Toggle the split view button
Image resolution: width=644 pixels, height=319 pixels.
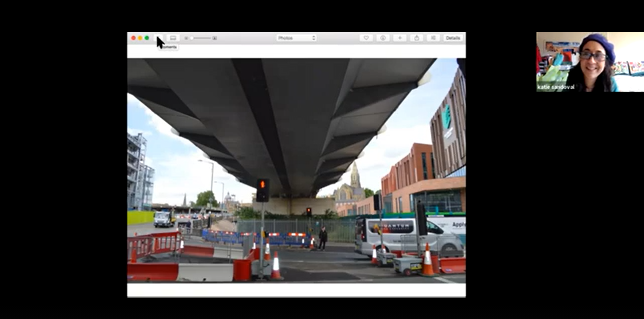(x=173, y=38)
